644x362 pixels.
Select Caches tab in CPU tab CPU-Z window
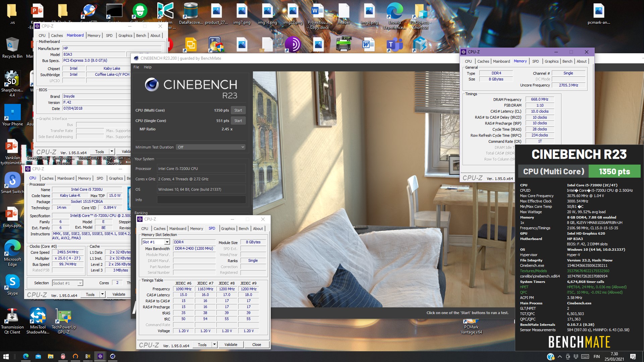pyautogui.click(x=47, y=178)
